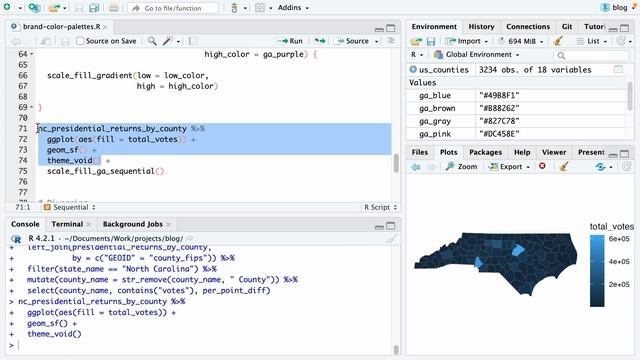The image size is (640, 360).
Task: Create a new file with the plus icon
Action: click(x=7, y=7)
